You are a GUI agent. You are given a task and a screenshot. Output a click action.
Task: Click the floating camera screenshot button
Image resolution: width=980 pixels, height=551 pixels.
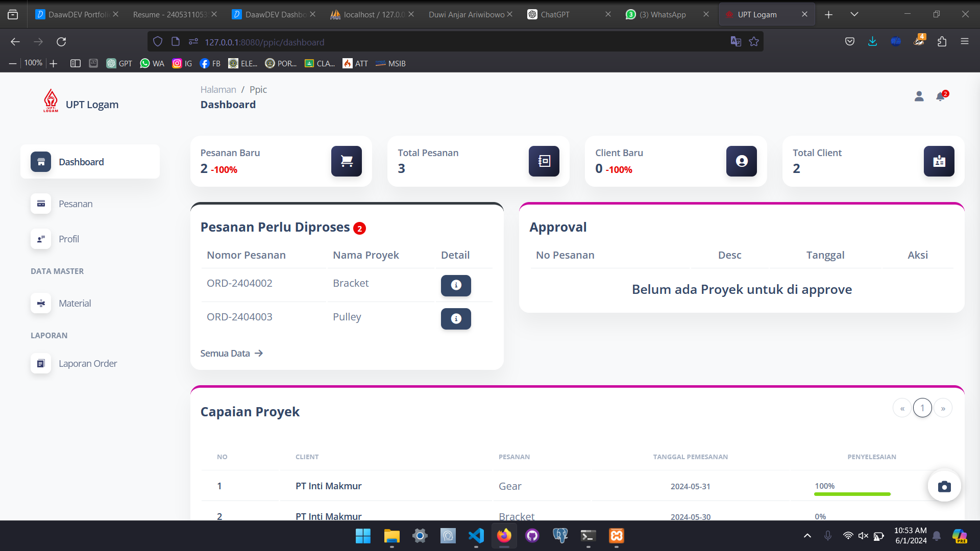(944, 486)
